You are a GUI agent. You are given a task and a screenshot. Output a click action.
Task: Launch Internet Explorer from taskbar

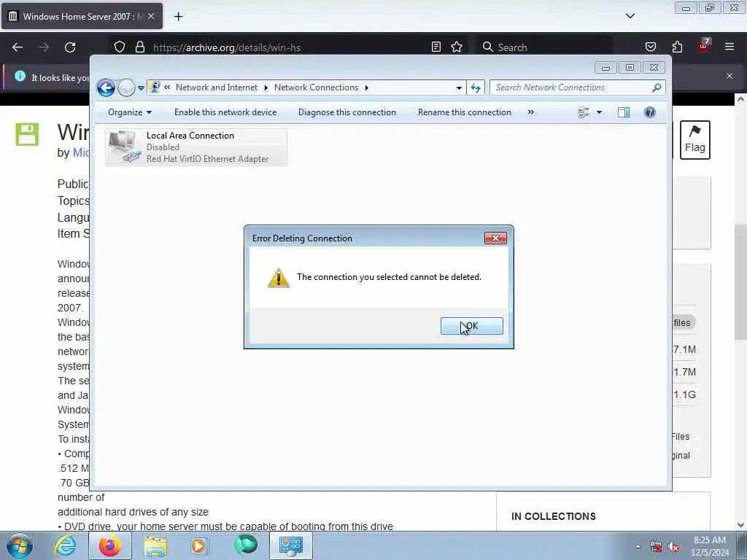point(65,546)
